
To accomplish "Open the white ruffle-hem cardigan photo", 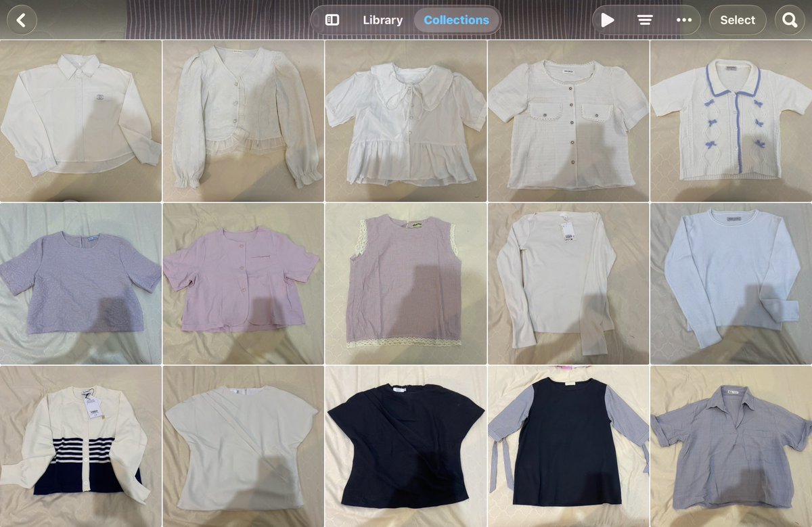I will (243, 120).
